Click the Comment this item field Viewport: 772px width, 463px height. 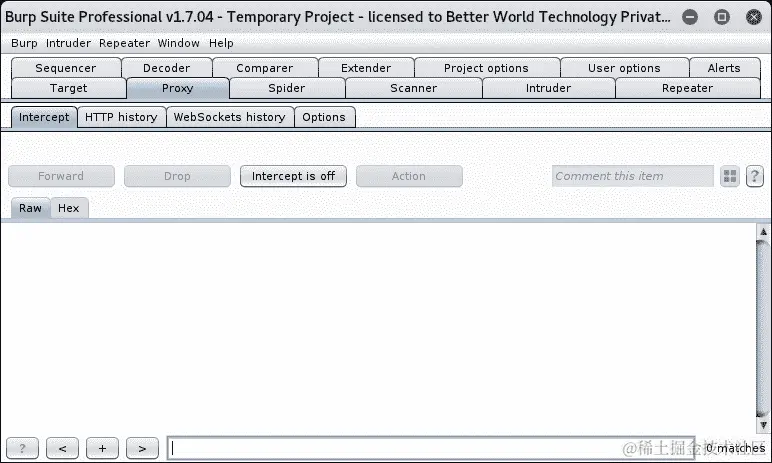633,176
